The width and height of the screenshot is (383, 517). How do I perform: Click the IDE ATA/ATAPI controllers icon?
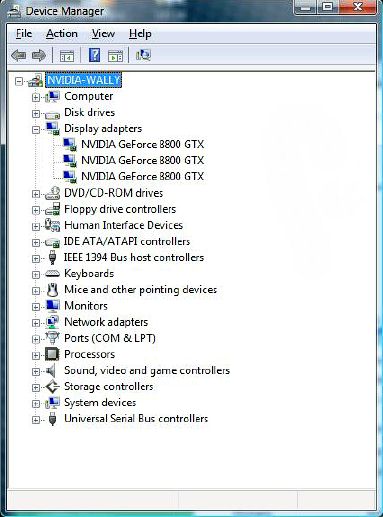click(52, 243)
